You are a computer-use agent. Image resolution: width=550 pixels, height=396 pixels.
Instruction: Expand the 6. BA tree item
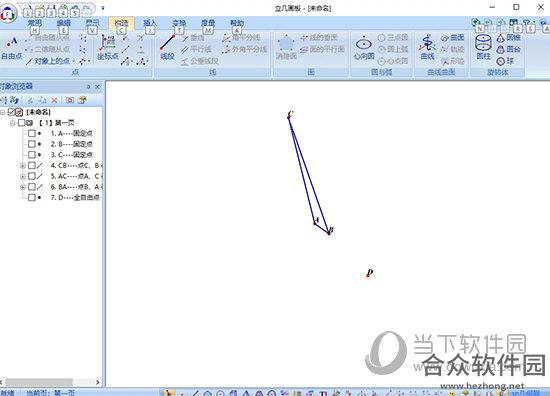tap(22, 187)
